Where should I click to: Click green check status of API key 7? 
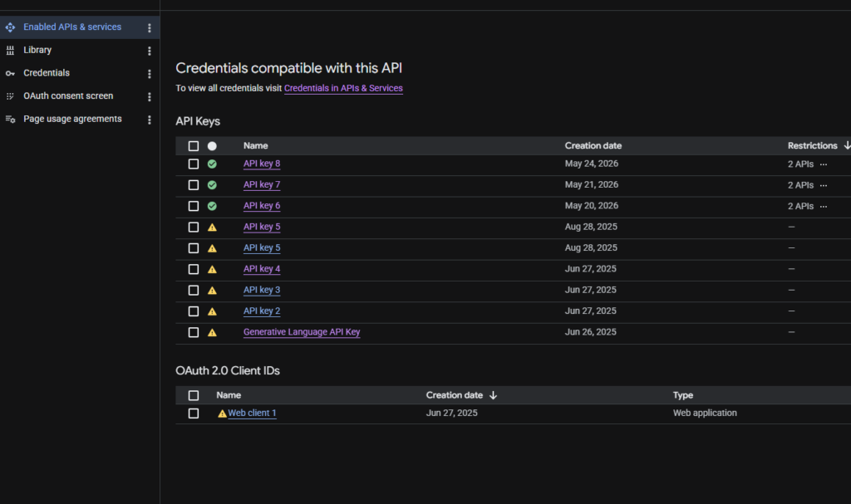click(x=212, y=185)
